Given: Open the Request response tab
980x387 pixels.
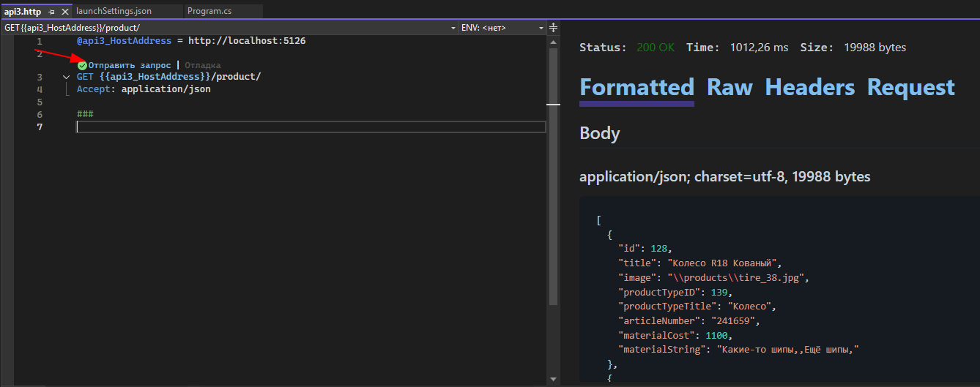Looking at the screenshot, I should tap(910, 88).
